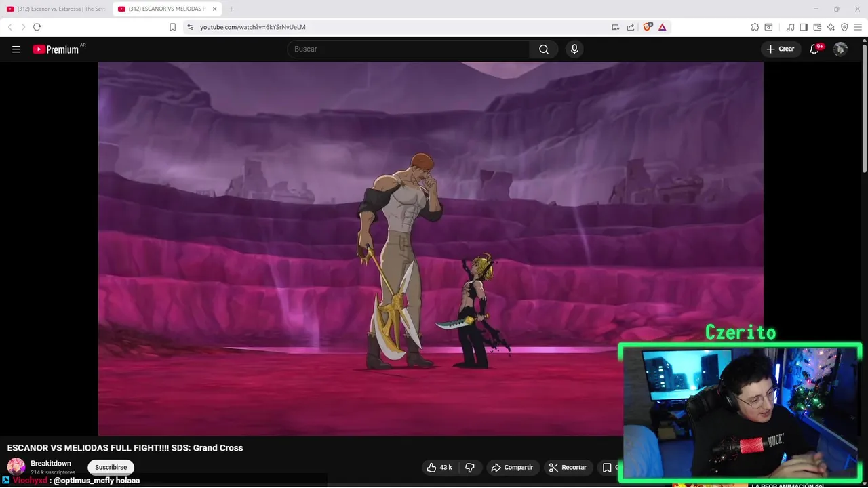Open the Brave Shields lion icon
Screen dimensions: 868x488
coord(648,26)
